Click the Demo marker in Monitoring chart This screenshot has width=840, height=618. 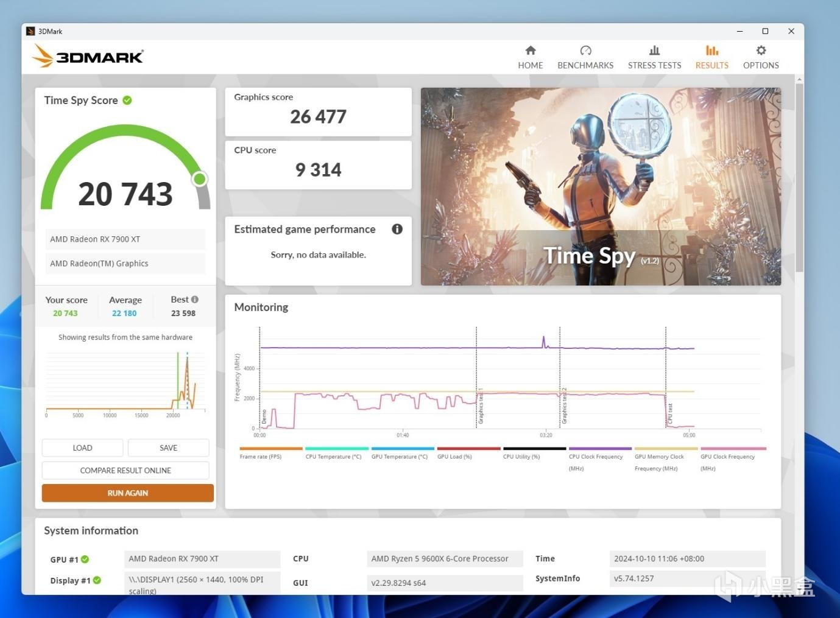coord(264,416)
